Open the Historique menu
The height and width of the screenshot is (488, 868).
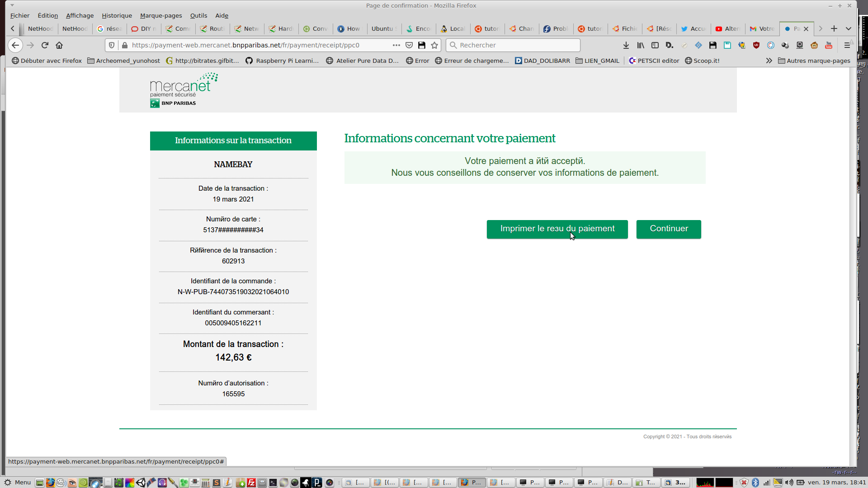click(x=117, y=15)
